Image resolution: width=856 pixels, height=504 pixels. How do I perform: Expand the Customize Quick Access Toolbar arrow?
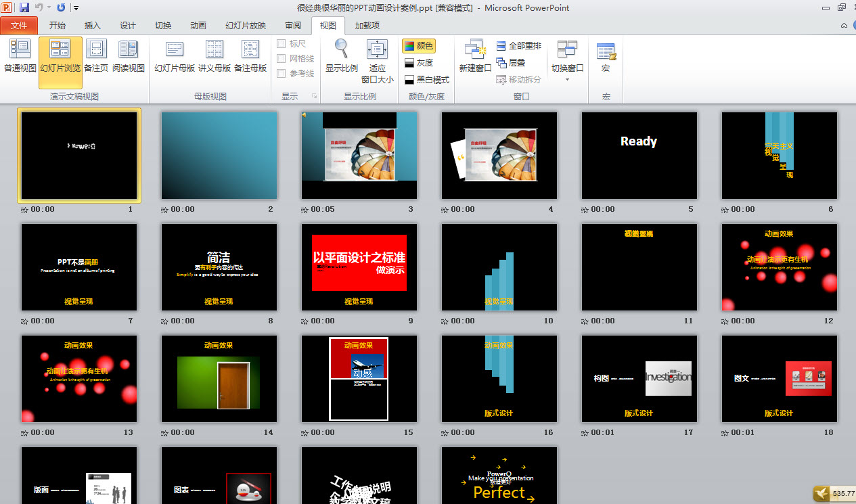point(76,8)
